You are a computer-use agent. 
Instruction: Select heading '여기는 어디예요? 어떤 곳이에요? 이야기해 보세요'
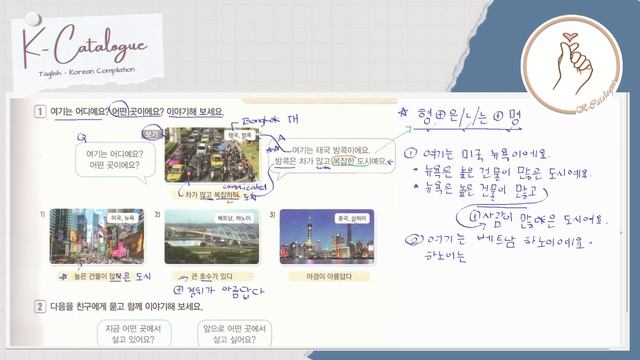(x=137, y=111)
